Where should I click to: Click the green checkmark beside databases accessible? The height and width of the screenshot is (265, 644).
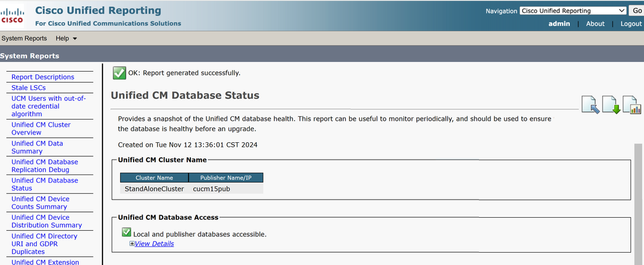tap(126, 233)
